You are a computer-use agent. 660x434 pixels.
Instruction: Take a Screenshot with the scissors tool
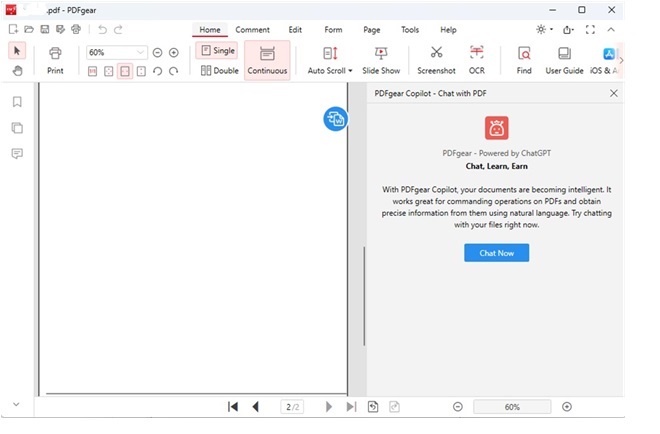coord(436,61)
